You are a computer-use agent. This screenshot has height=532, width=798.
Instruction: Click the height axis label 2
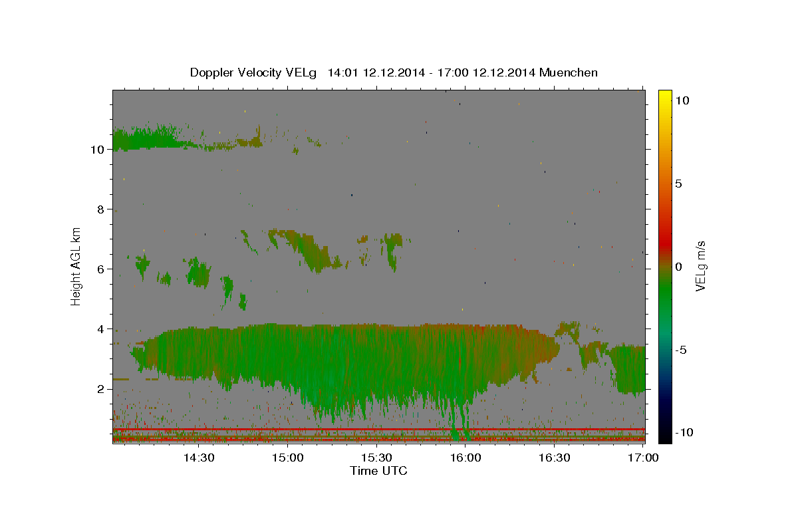[100, 389]
